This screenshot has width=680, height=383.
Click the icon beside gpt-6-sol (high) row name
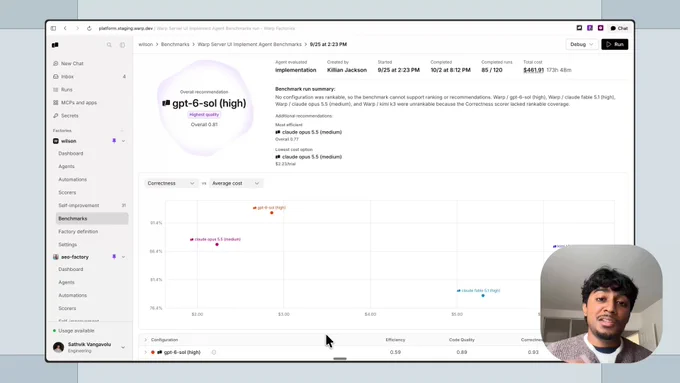pos(214,353)
